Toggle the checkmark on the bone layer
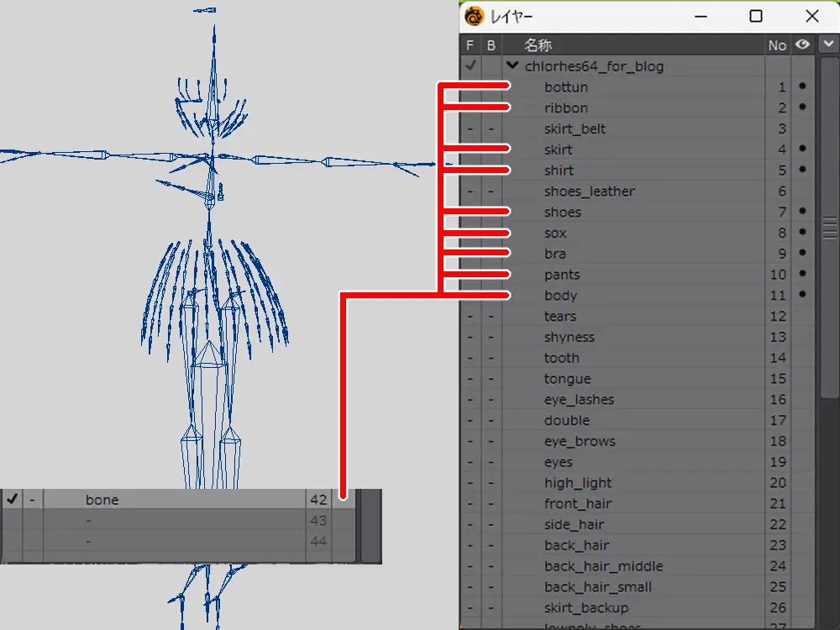The height and width of the screenshot is (630, 840). click(12, 500)
